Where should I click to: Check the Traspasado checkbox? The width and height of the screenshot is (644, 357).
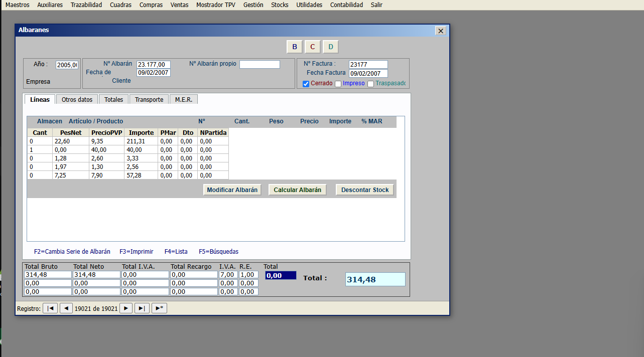[x=371, y=84]
